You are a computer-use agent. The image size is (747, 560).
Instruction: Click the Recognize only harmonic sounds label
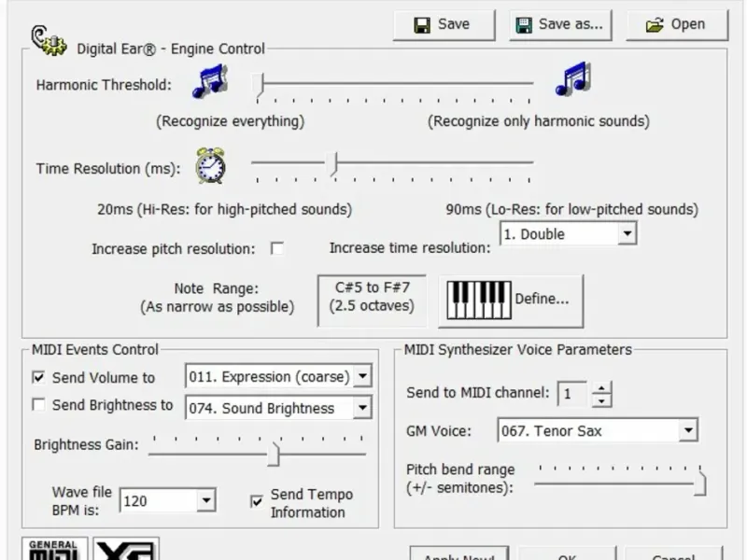pos(539,121)
